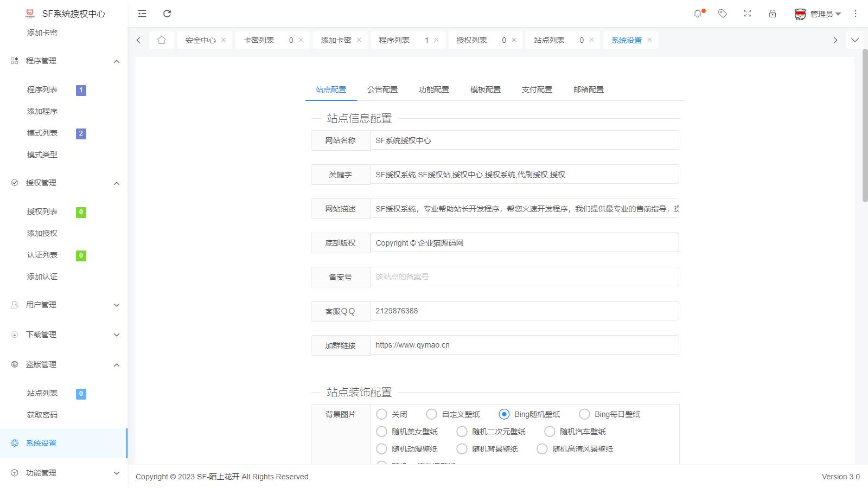
Task: Open notifications via the bell icon
Action: click(698, 14)
